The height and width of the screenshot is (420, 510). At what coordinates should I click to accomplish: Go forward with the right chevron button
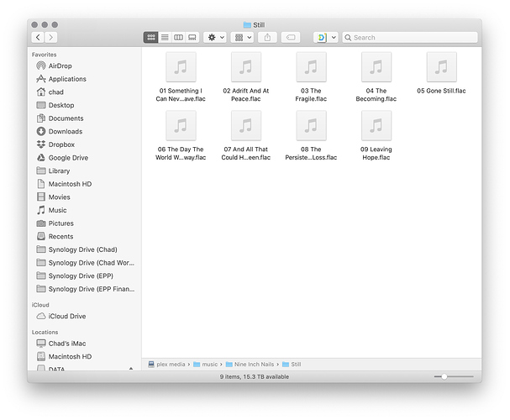[x=50, y=38]
